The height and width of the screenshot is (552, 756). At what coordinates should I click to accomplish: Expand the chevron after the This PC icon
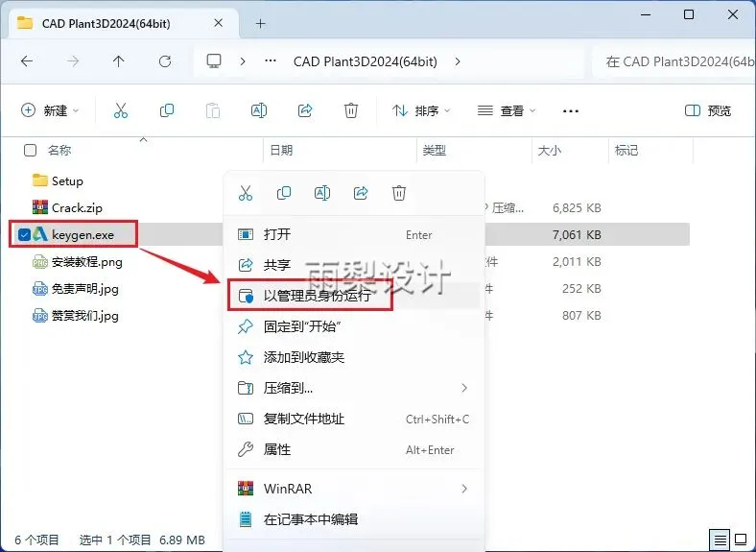pos(243,61)
